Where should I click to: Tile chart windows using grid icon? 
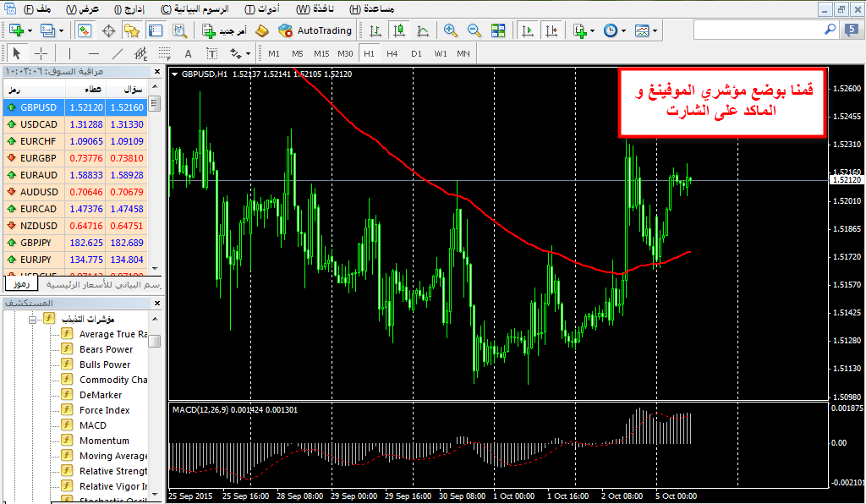point(498,31)
